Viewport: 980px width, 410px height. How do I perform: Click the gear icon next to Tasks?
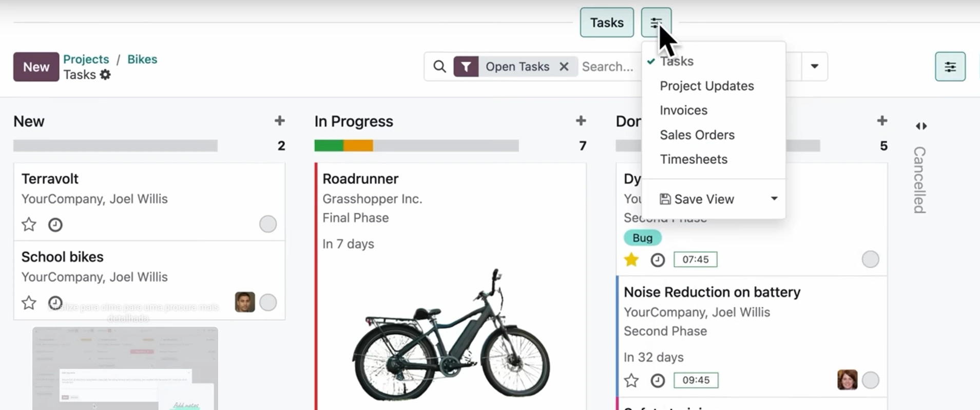105,75
